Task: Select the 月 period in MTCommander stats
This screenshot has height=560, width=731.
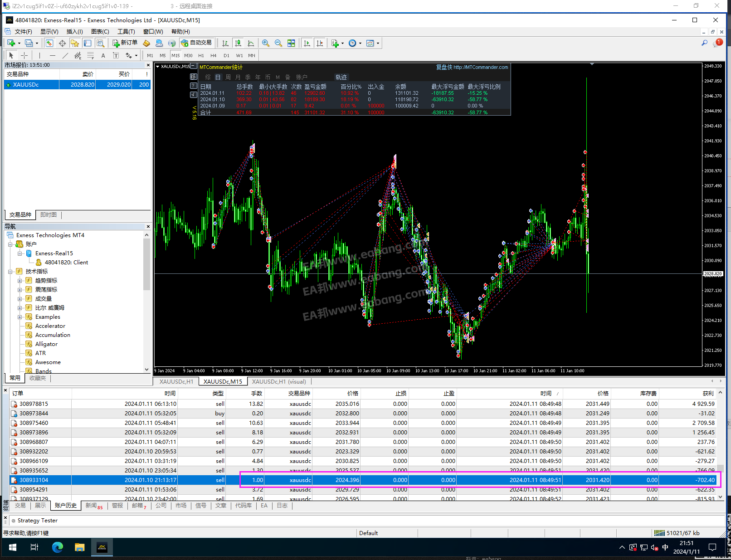Action: click(x=238, y=77)
